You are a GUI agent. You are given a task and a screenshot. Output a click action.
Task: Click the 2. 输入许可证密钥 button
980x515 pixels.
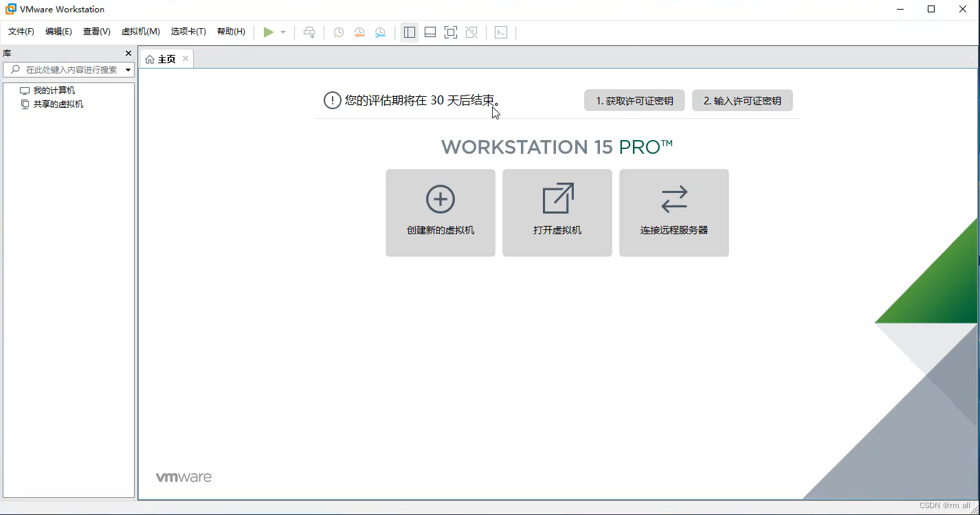742,100
